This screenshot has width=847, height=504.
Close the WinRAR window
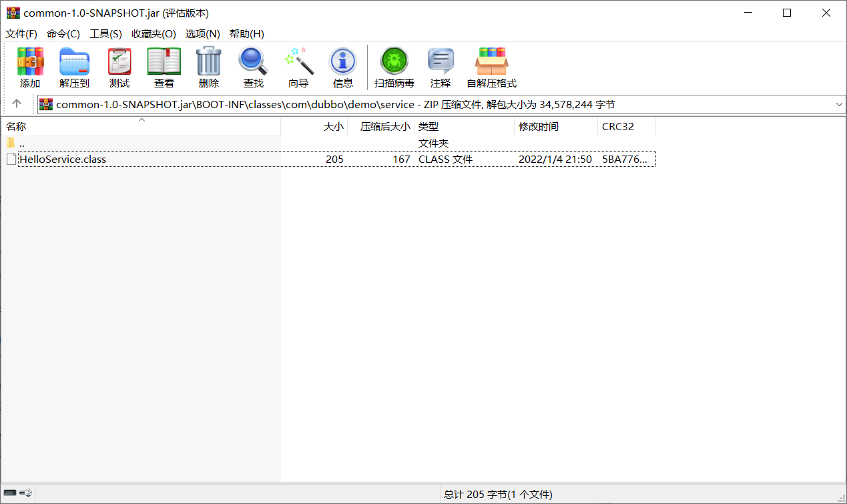click(826, 13)
